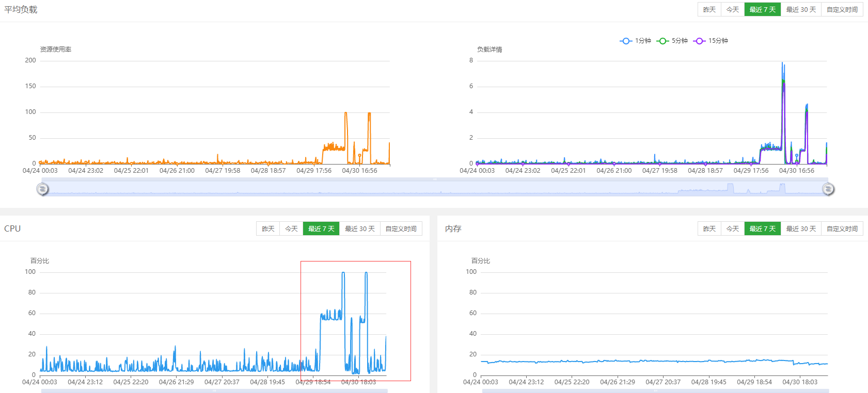Select 昨天 in 平均负载 panel
Viewport: 868px width, 393px height.
point(709,10)
